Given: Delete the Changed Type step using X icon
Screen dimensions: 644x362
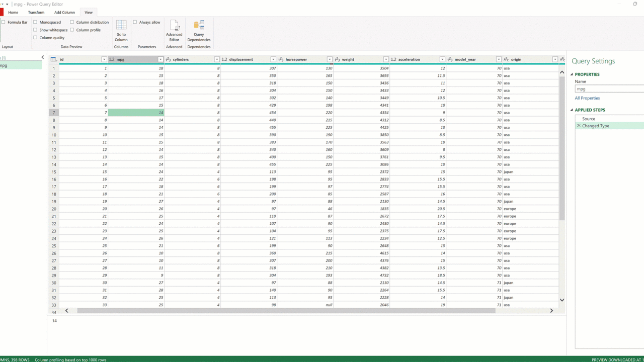Looking at the screenshot, I should [579, 126].
